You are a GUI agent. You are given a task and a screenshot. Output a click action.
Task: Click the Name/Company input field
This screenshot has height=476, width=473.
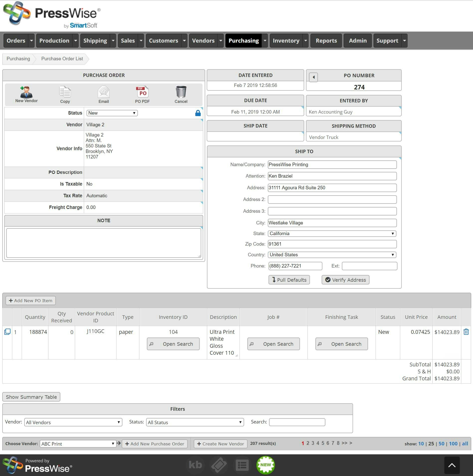point(332,165)
